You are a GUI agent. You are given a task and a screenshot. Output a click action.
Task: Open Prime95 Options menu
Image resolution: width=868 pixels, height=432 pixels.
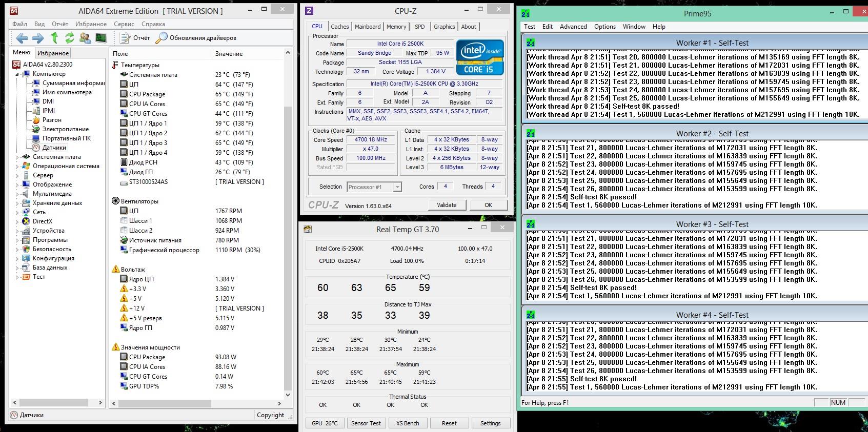pos(605,27)
